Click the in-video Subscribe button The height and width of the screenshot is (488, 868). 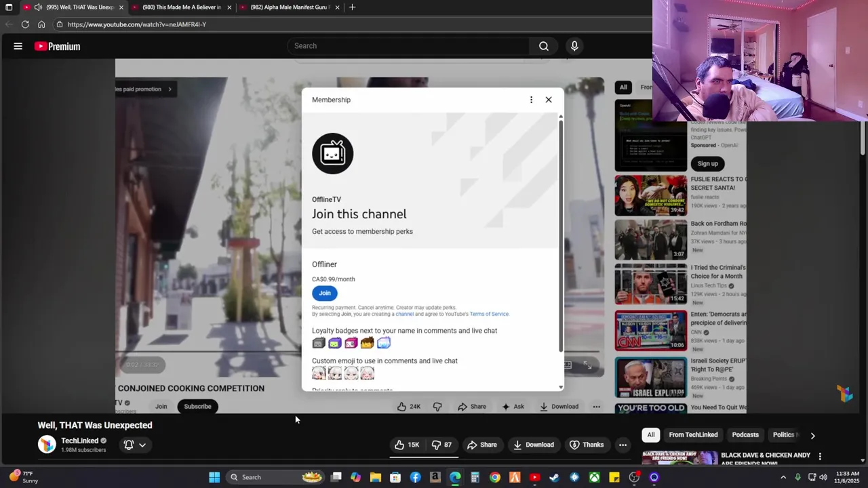click(198, 407)
